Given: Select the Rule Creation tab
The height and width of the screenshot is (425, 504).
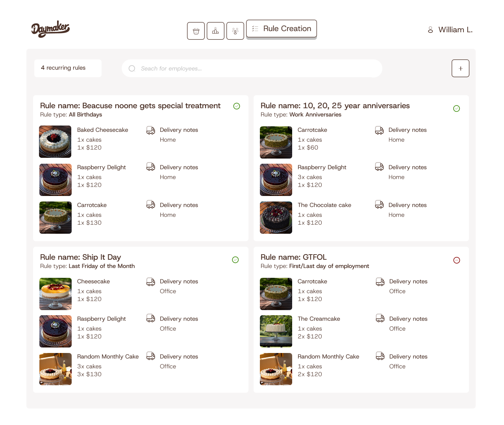Looking at the screenshot, I should coord(282,29).
